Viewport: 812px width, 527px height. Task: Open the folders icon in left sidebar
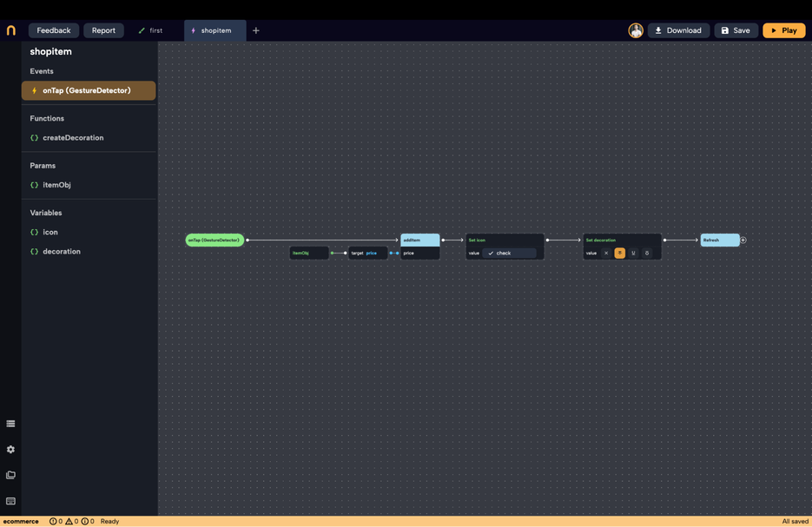click(10, 476)
